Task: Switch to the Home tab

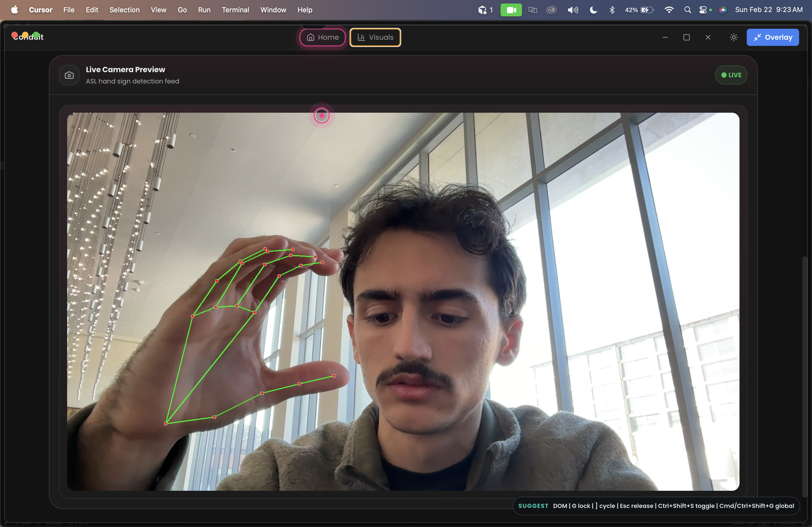Action: click(322, 37)
